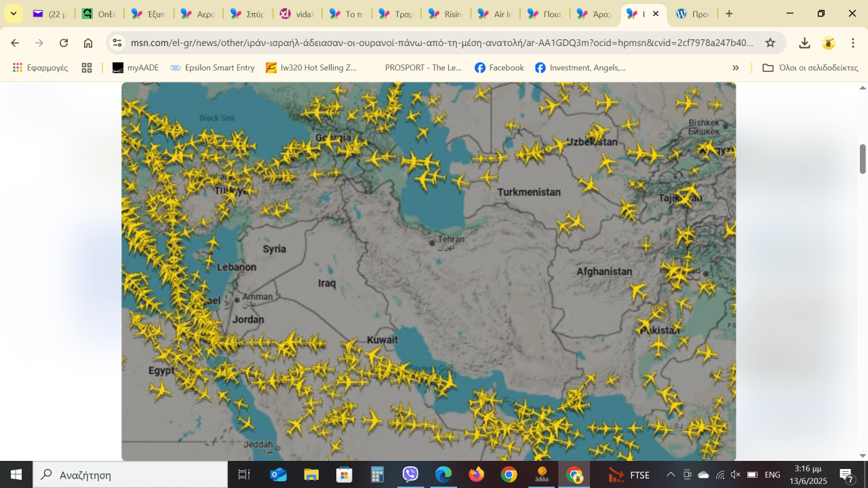Click the page vertical scrollbar thumb

(863, 159)
